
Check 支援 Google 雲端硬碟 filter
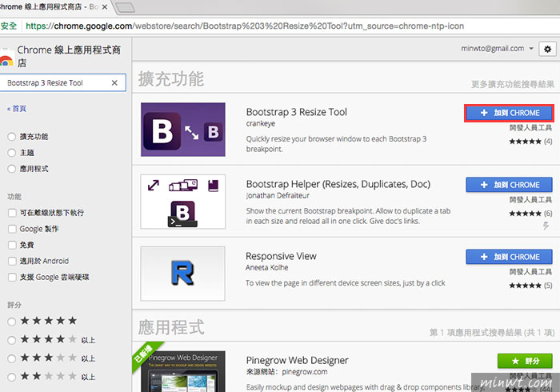pyautogui.click(x=12, y=277)
